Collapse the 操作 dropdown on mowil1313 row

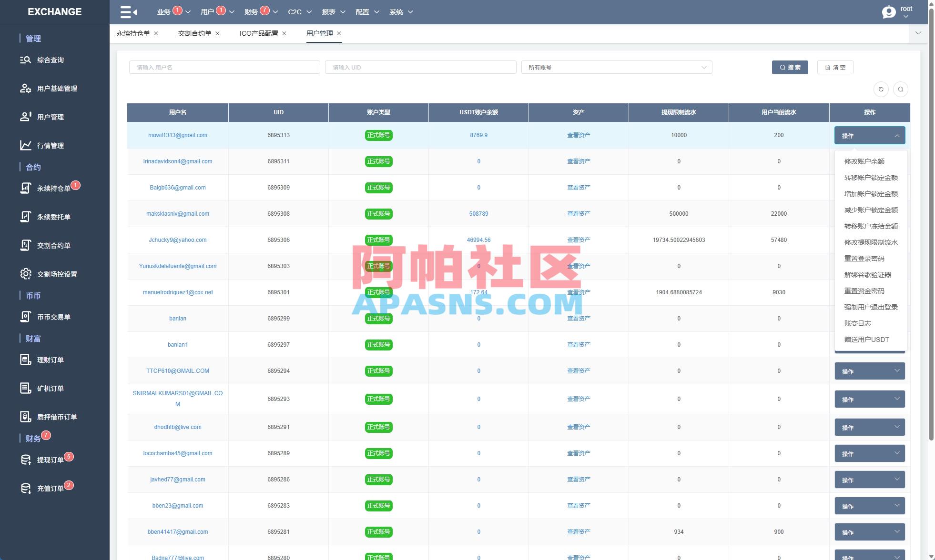[869, 135]
